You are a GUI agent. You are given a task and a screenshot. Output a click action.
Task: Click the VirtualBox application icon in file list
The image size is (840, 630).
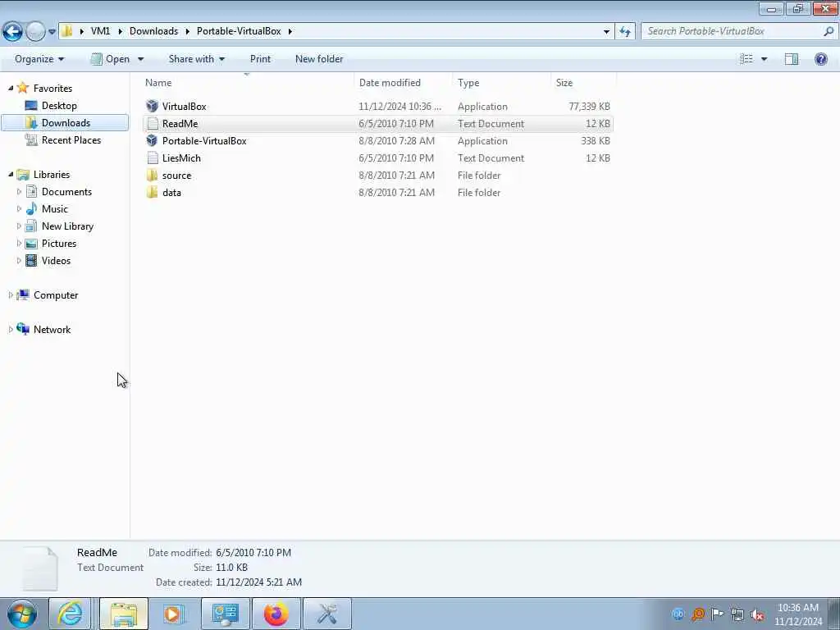[x=152, y=106]
